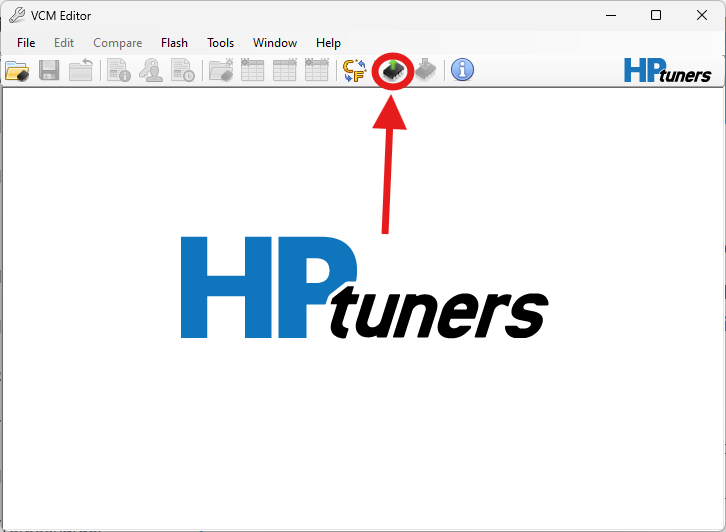
Task: Open the About info icon
Action: pyautogui.click(x=462, y=70)
